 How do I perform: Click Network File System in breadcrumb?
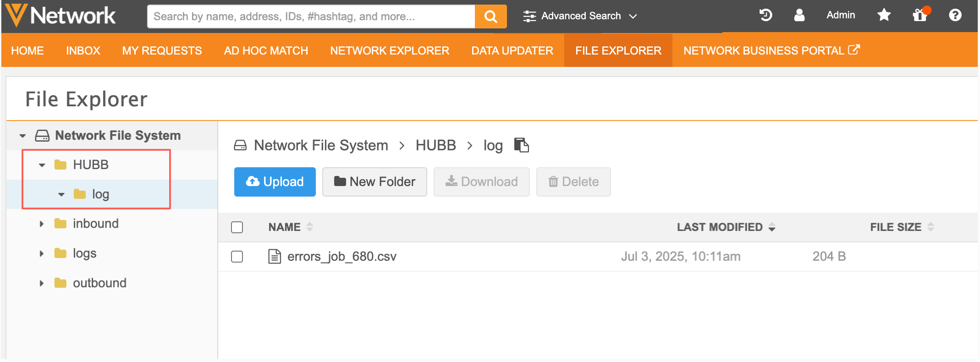(x=321, y=146)
